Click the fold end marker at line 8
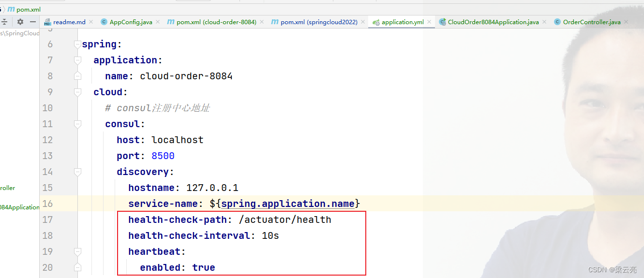This screenshot has width=644, height=278. click(77, 76)
